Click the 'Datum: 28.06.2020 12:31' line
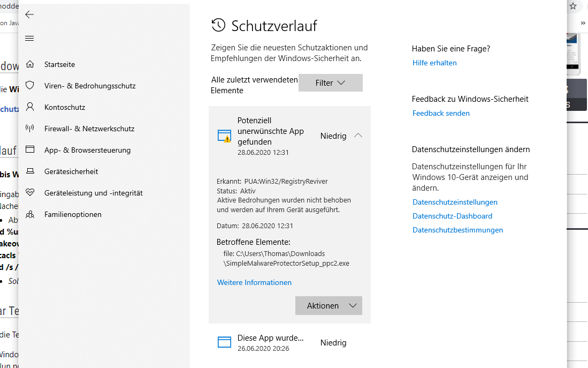Viewport: 588px width, 368px height. tap(255, 226)
